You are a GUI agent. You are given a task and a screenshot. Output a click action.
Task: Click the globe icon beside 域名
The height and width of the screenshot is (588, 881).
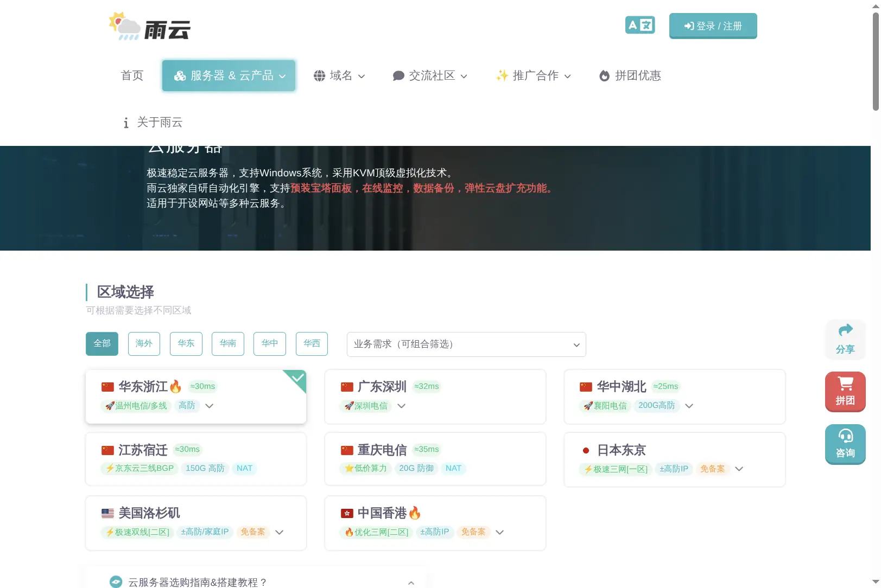pyautogui.click(x=319, y=76)
